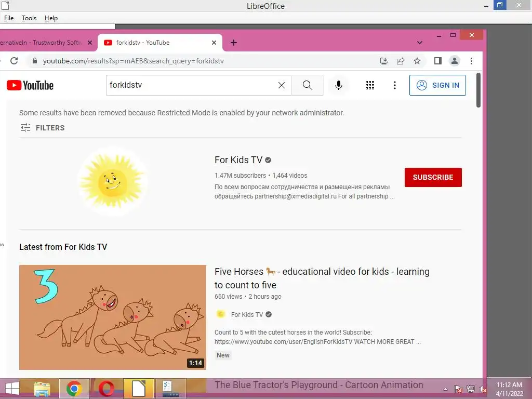The image size is (532, 399).
Task: Show hidden tray icons arrow
Action: click(x=445, y=389)
